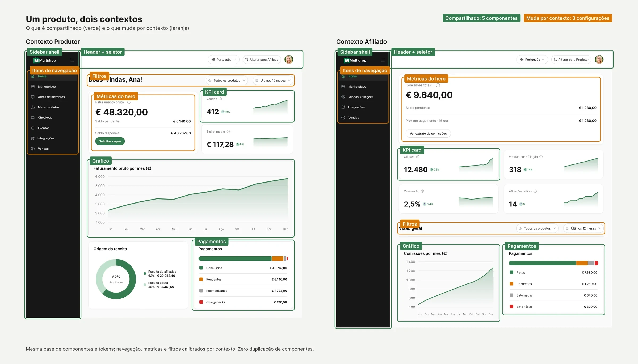Open user avatar in Produtor header
The image size is (638, 364).
point(289,60)
